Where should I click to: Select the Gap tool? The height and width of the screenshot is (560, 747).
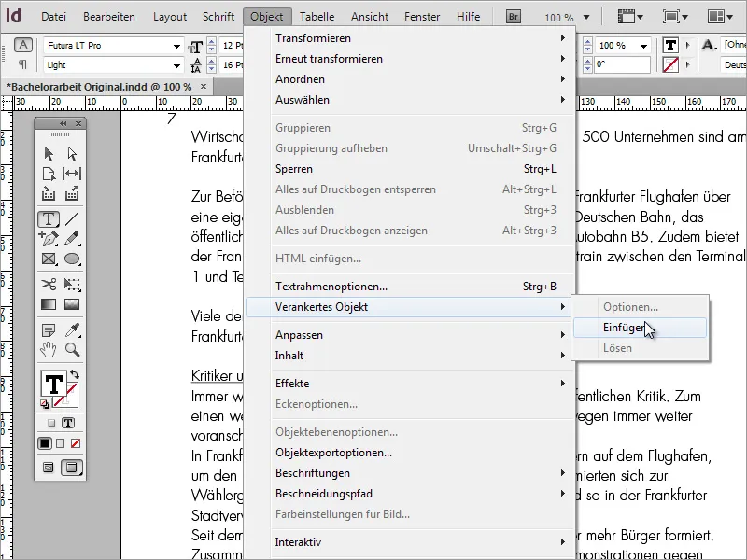coord(72,174)
